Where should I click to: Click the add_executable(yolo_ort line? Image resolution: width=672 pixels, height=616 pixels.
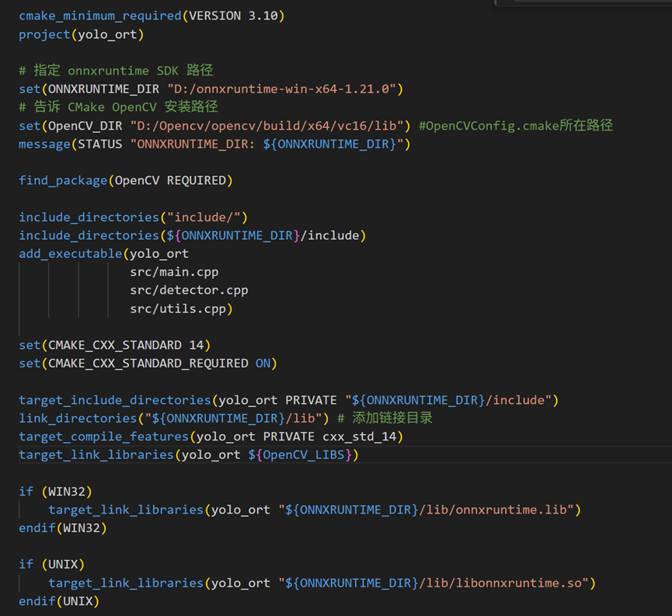[x=103, y=254]
